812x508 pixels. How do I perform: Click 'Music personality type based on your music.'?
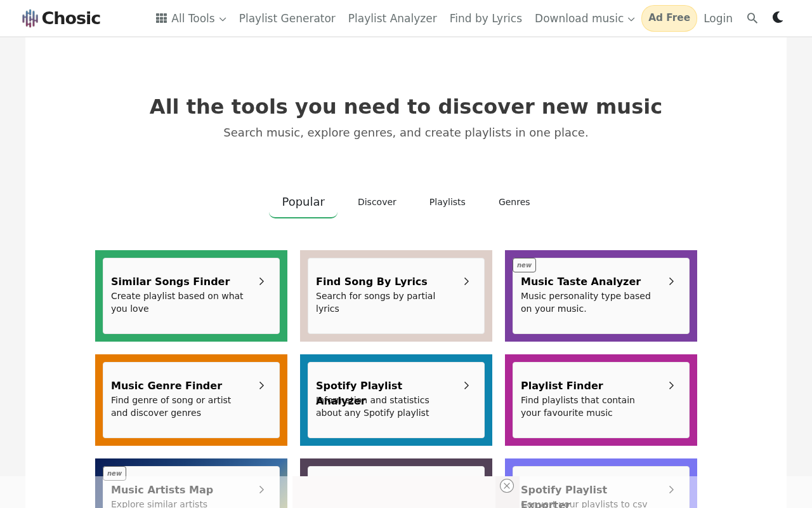[586, 302]
